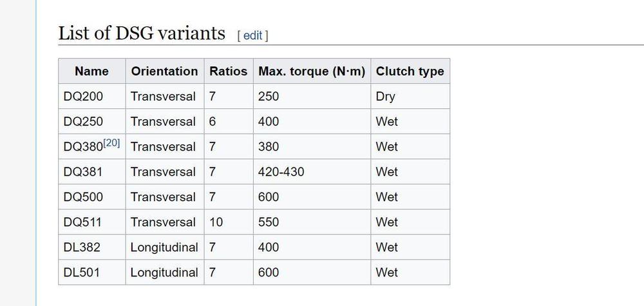Viewport: 644px width, 306px height.
Task: Click Longitudinal in the DL382 row
Action: point(164,247)
